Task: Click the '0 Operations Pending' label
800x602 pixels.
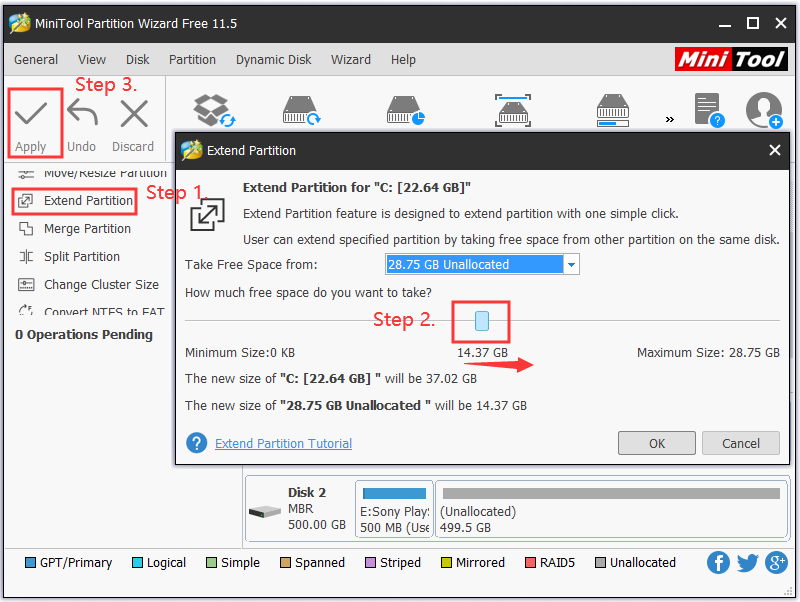Action: point(84,335)
